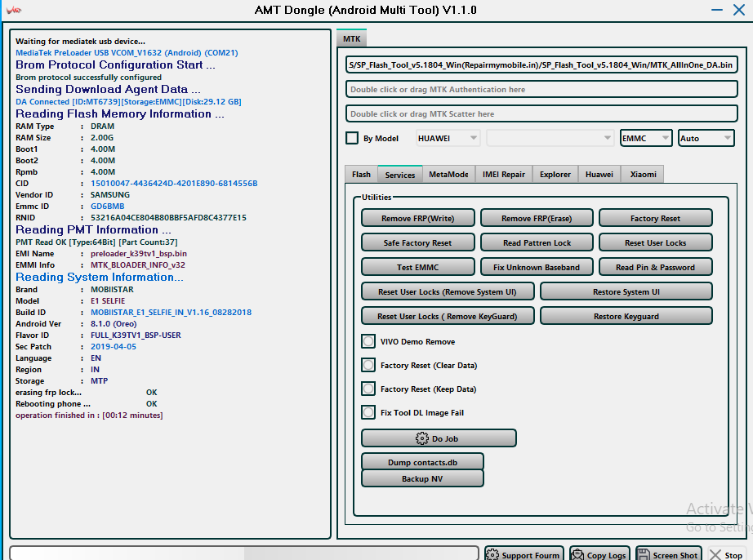Open the Xiaomi tab
The image size is (753, 560).
tap(642, 175)
